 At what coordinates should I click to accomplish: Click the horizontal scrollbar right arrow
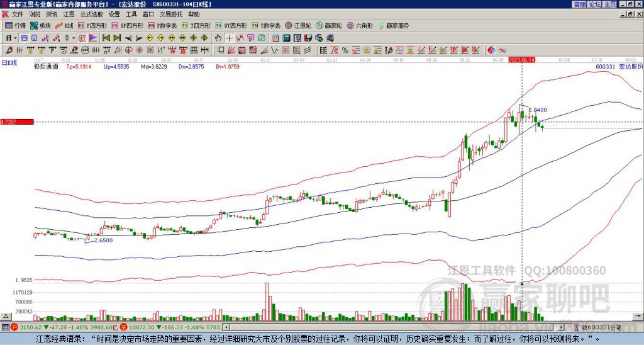(x=562, y=327)
